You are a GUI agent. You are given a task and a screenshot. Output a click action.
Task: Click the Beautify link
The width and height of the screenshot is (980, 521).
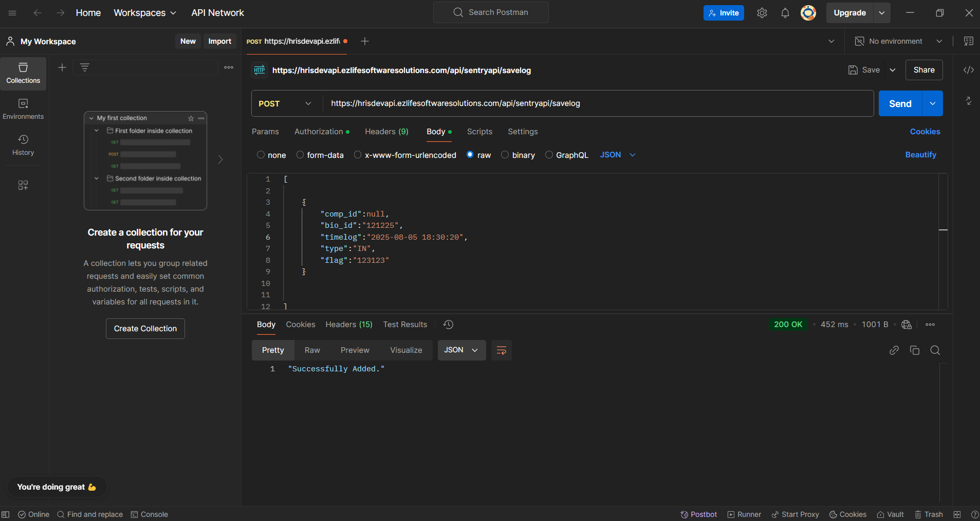pyautogui.click(x=920, y=155)
